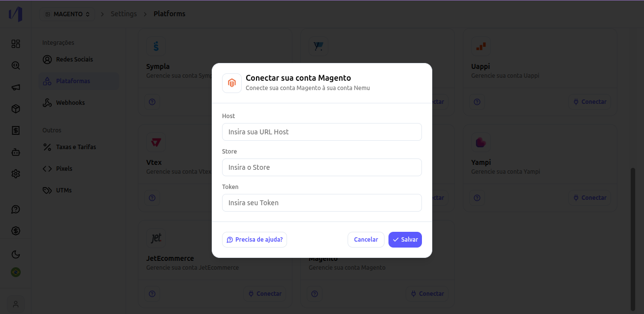Viewport: 644px width, 314px height.
Task: Open the dashboard grid icon in sidebar
Action: click(x=16, y=44)
